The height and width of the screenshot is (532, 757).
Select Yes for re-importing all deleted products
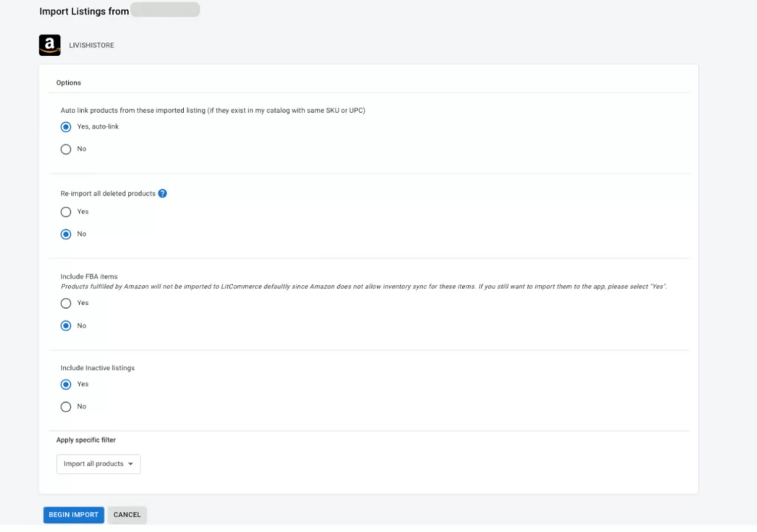point(67,211)
